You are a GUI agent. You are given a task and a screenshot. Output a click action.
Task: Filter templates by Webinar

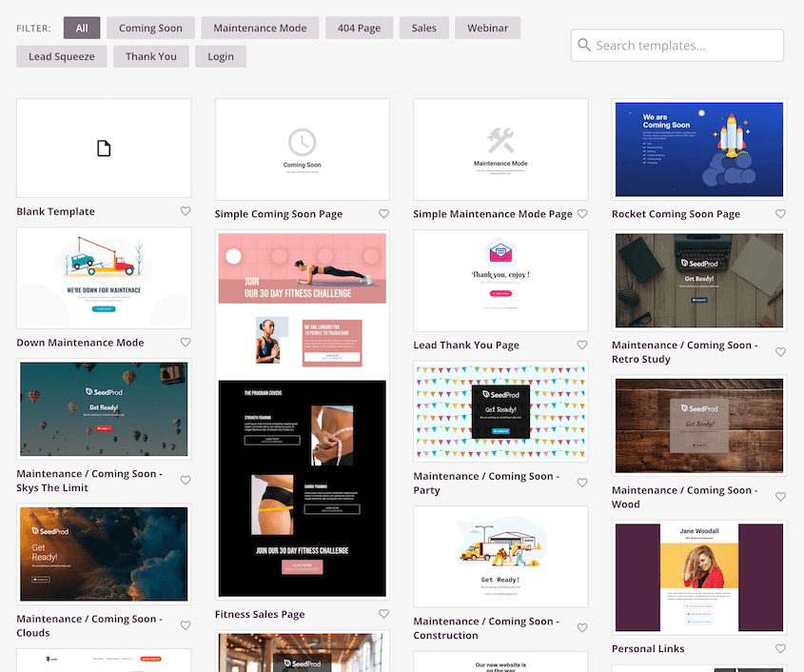click(487, 28)
